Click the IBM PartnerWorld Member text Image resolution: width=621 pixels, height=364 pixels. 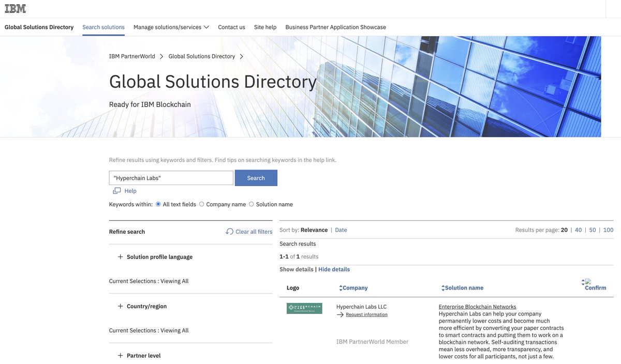point(372,342)
